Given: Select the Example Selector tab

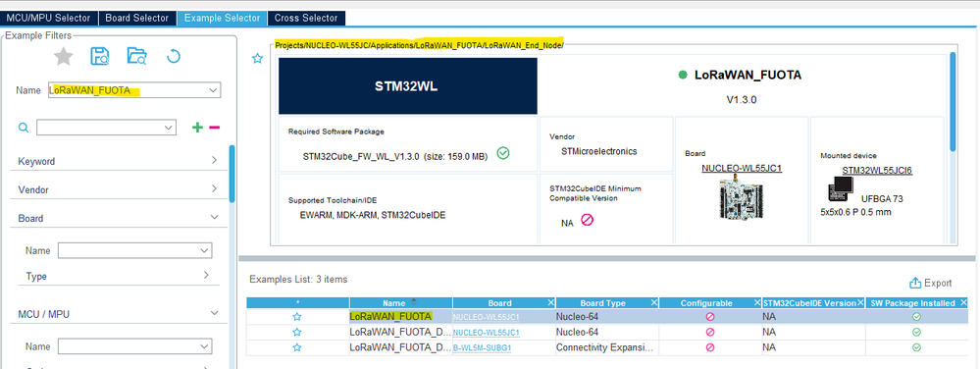Looking at the screenshot, I should pos(222,18).
